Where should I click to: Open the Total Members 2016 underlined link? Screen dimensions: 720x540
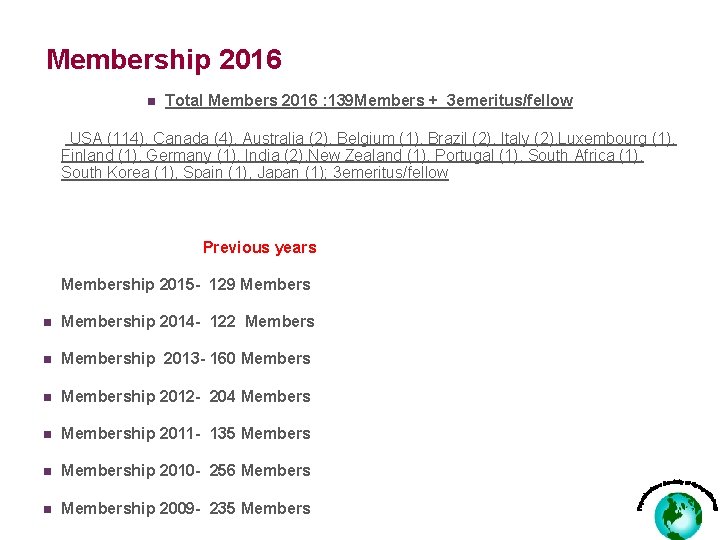coord(369,100)
